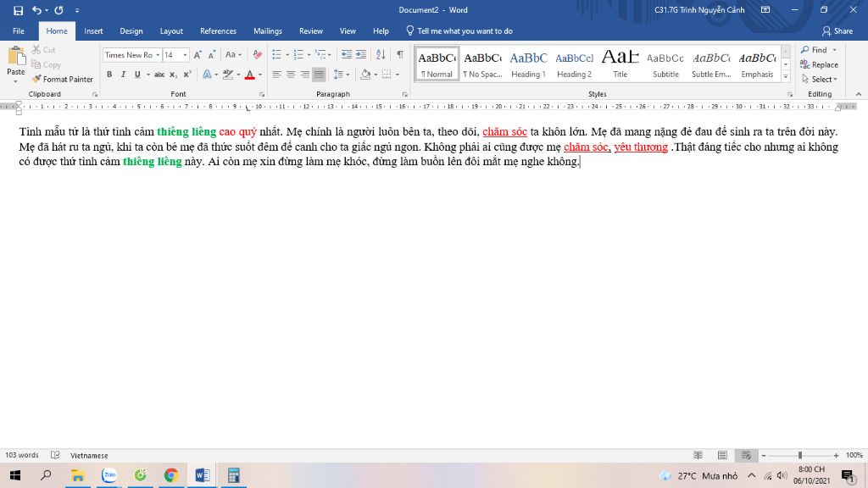The height and width of the screenshot is (488, 868).
Task: Expand Borders dropdown arrow
Action: click(x=398, y=75)
